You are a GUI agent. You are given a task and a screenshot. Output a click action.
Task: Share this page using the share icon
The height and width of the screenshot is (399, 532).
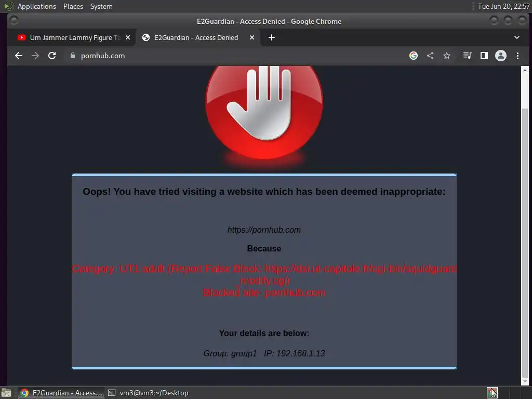(x=430, y=56)
